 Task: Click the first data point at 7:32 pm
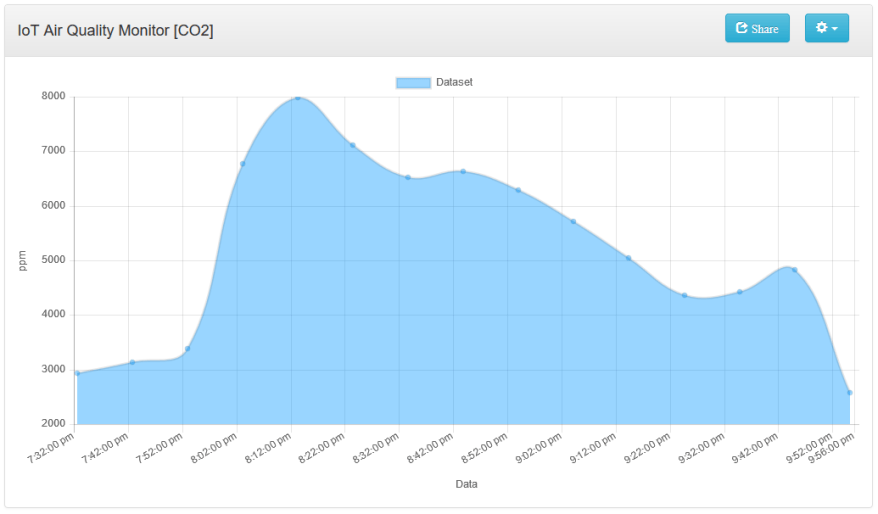(x=77, y=373)
